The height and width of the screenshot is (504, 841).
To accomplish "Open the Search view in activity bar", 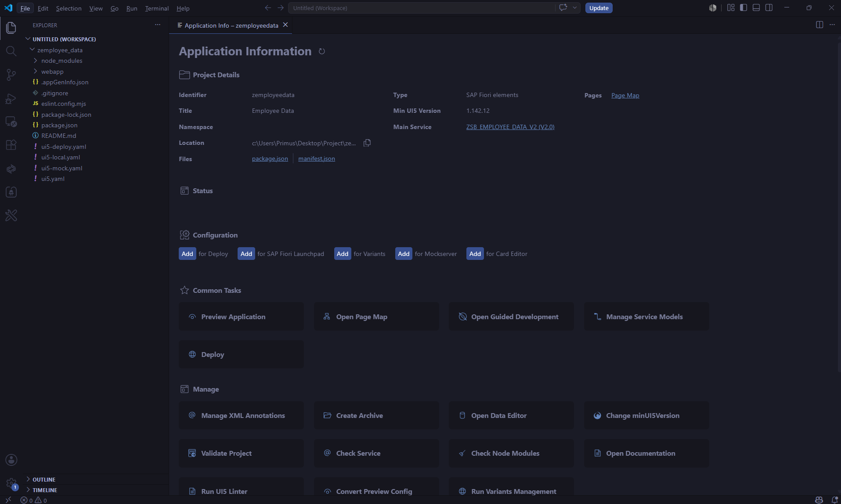I will 11,51.
